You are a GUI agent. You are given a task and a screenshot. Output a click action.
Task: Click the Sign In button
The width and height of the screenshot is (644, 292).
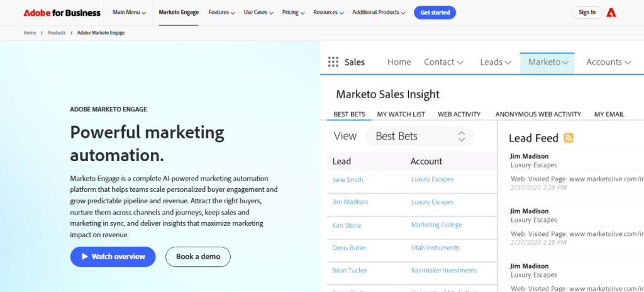pos(587,13)
